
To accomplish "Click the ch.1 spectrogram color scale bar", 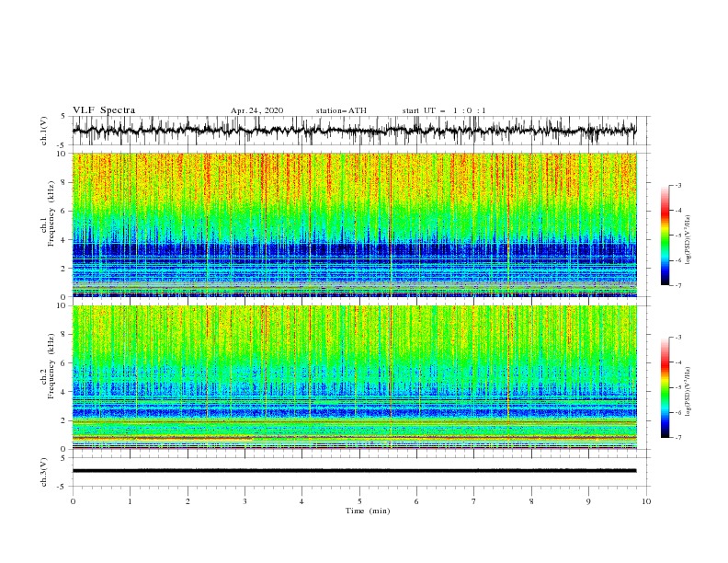I will 665,236.
